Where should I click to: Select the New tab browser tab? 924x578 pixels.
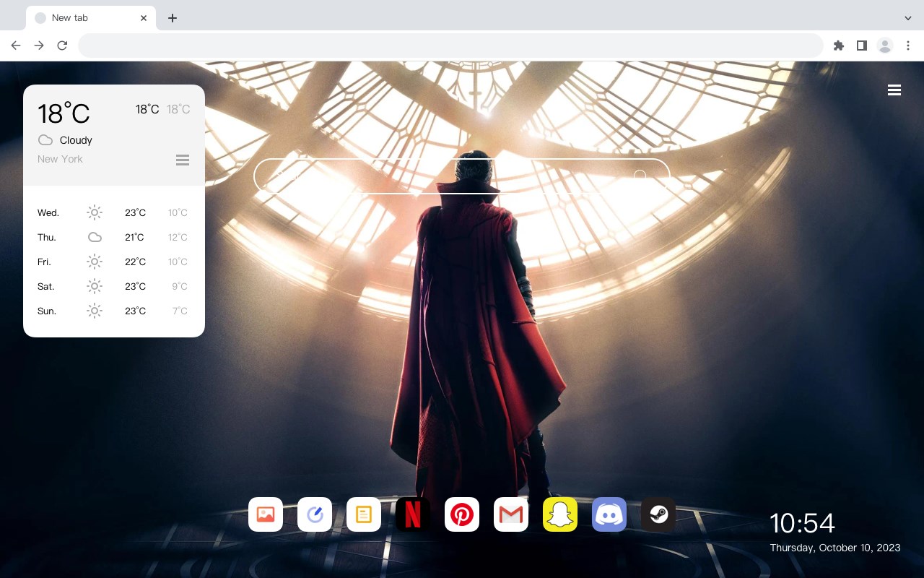click(x=91, y=18)
